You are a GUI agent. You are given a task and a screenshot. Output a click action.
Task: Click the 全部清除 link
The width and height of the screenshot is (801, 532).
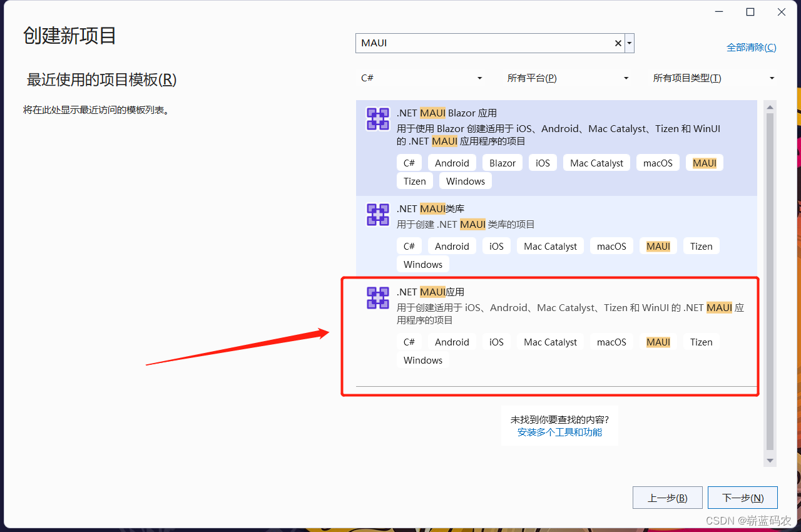point(751,48)
